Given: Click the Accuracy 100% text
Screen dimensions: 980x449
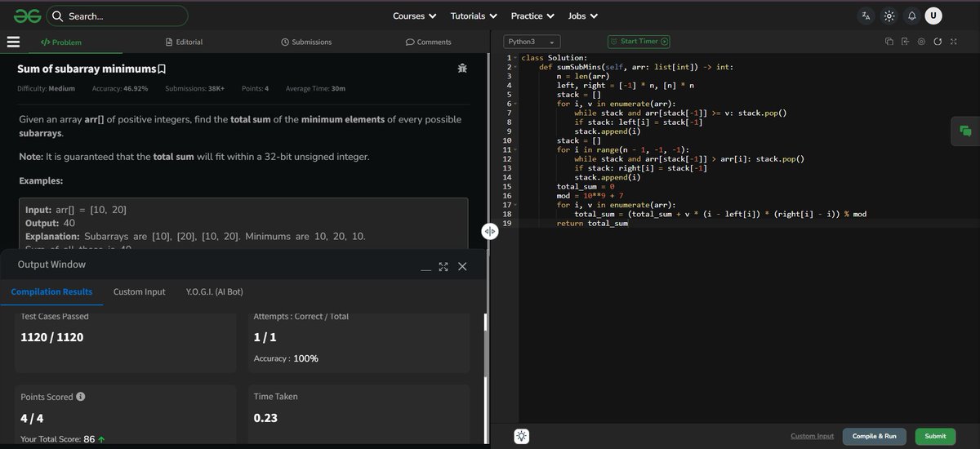Looking at the screenshot, I should (x=286, y=358).
